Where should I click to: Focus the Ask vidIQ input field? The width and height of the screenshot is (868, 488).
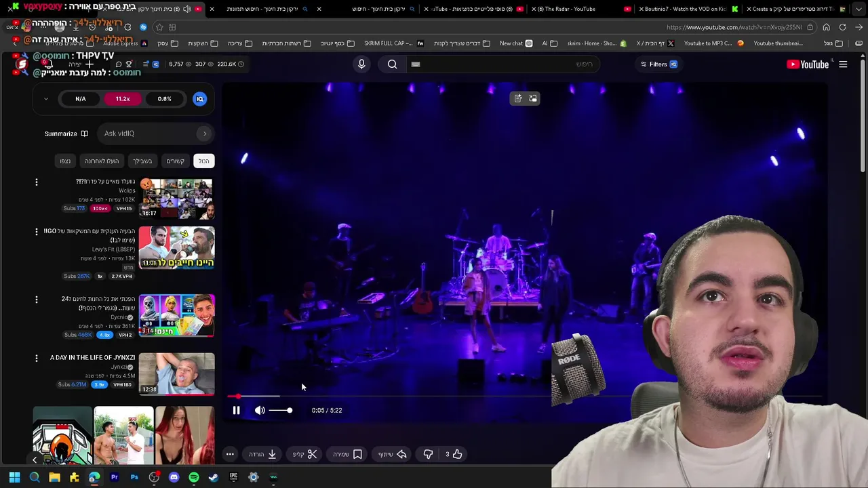pyautogui.click(x=149, y=134)
